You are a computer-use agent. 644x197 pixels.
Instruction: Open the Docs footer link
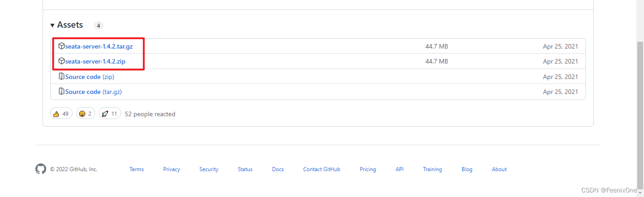coord(278,169)
